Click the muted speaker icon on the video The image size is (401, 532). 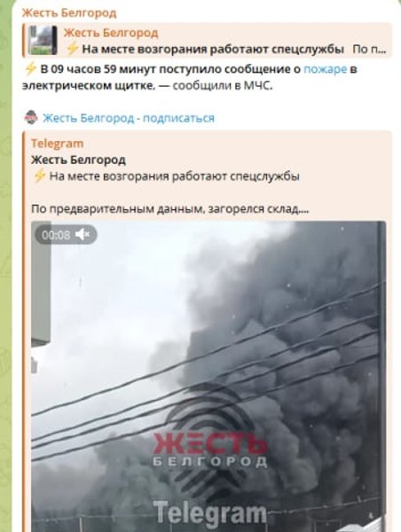click(x=83, y=234)
